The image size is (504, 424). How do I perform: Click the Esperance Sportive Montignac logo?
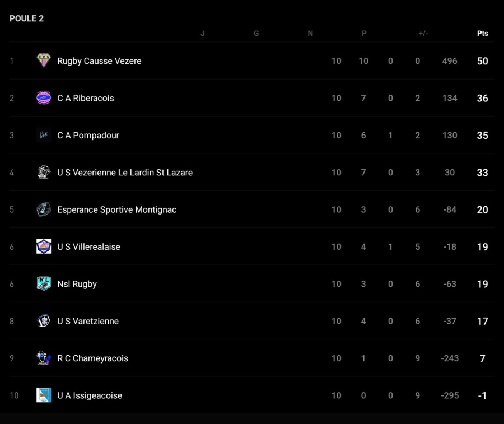click(x=44, y=209)
